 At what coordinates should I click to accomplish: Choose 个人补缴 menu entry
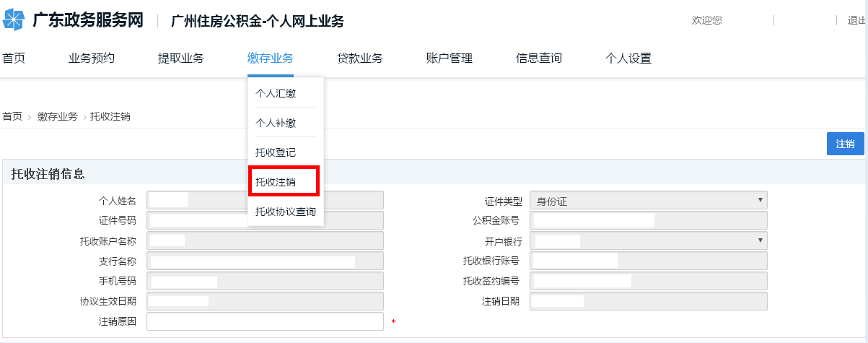click(276, 123)
